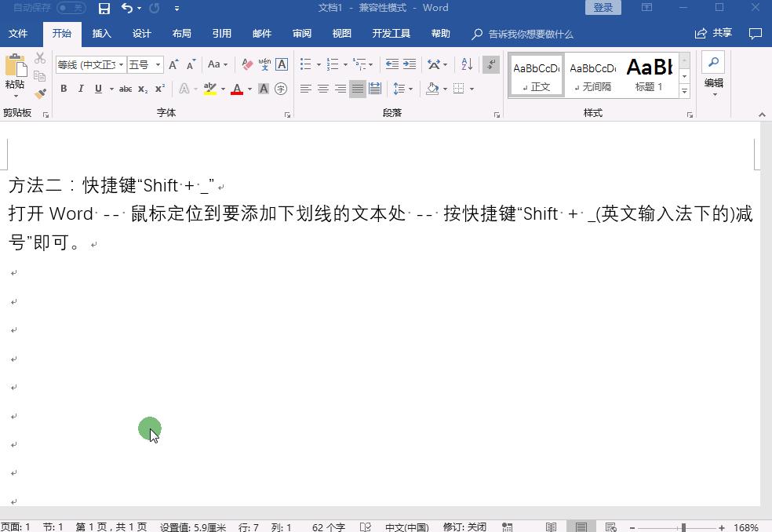Toggle italic formatting
The width and height of the screenshot is (772, 532).
[x=80, y=88]
